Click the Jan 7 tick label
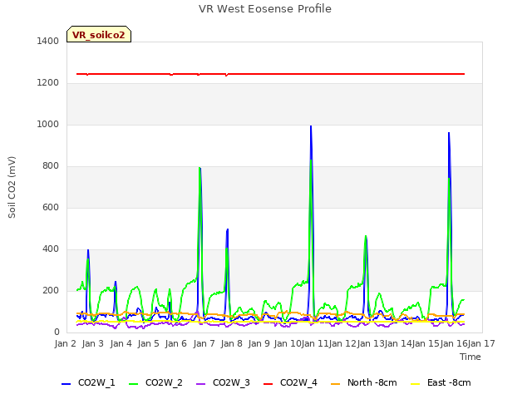 204,343
